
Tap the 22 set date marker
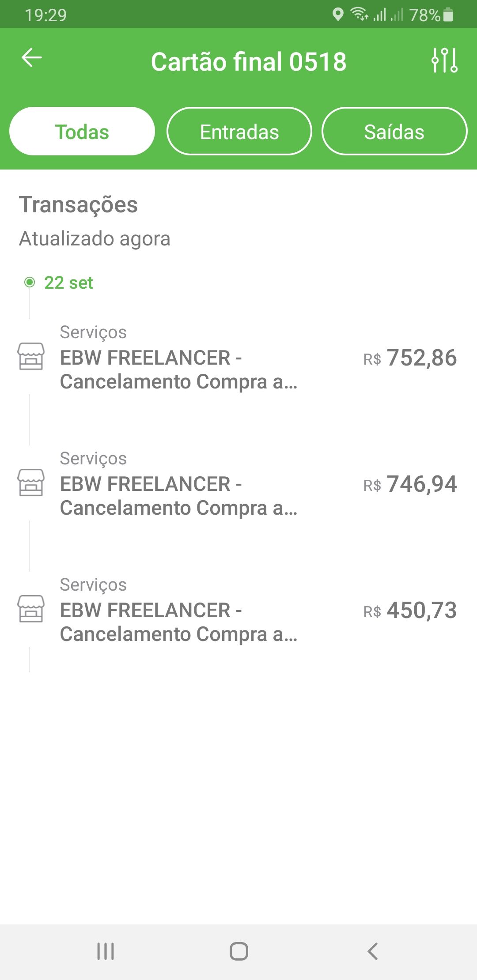point(68,283)
